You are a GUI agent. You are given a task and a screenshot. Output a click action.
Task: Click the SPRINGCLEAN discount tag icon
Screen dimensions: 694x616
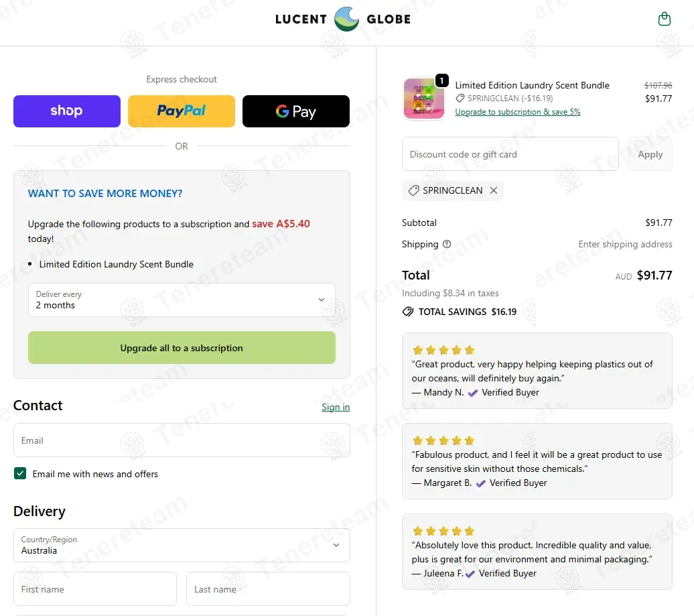(413, 190)
